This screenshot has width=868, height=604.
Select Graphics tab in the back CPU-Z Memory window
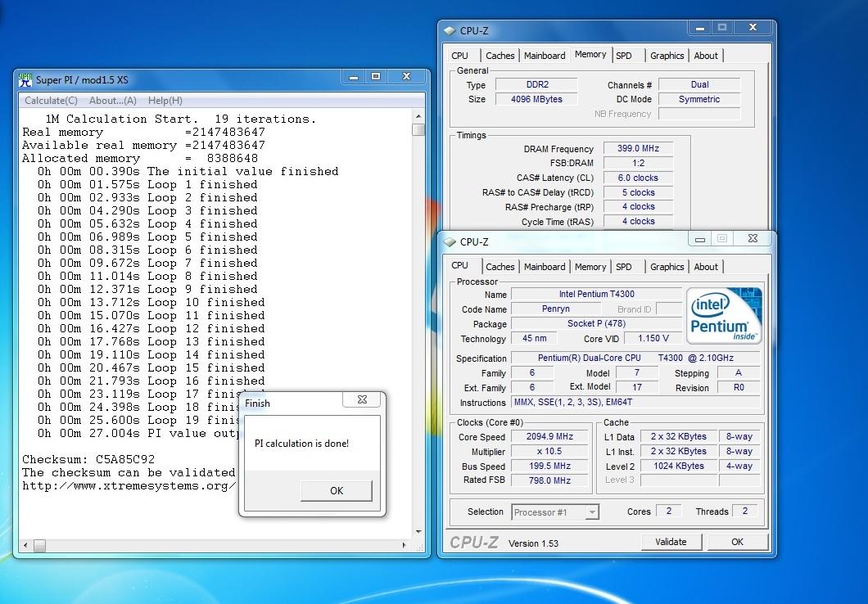coord(667,56)
